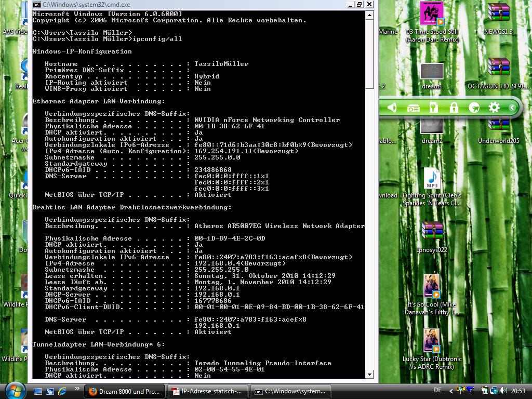Select the cmd.exe taskbar button
This screenshot has width=532, height=399.
(x=290, y=391)
